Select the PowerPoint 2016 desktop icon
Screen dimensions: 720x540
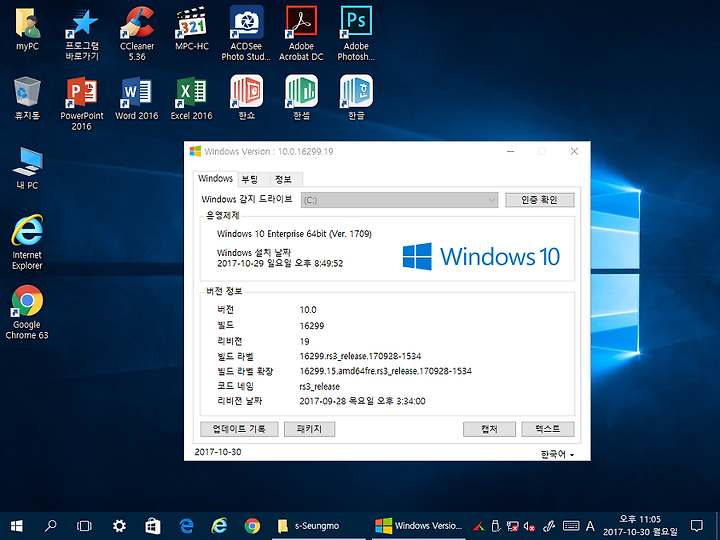(82, 104)
